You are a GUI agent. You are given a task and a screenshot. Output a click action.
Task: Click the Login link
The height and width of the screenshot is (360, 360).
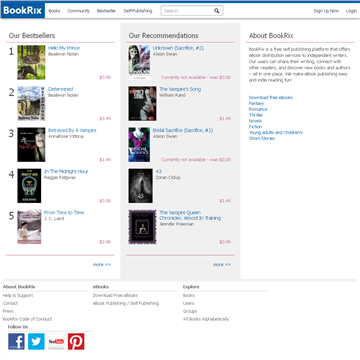click(351, 11)
